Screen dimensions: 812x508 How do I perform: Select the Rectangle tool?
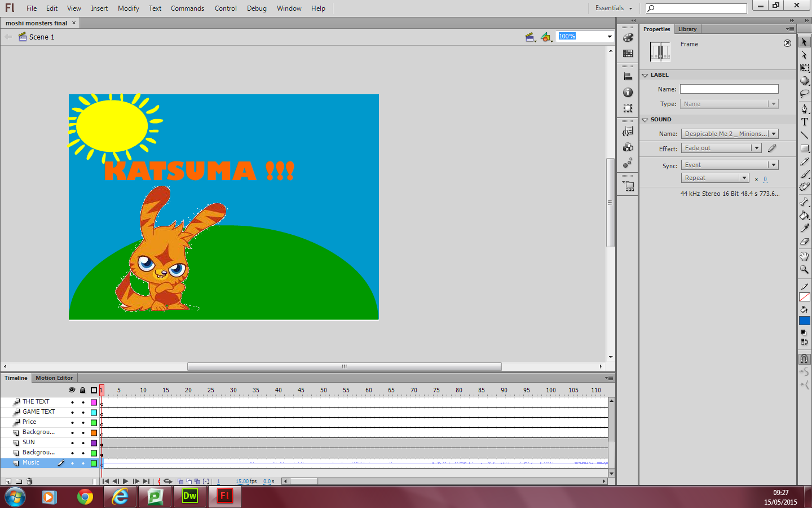[x=805, y=148]
